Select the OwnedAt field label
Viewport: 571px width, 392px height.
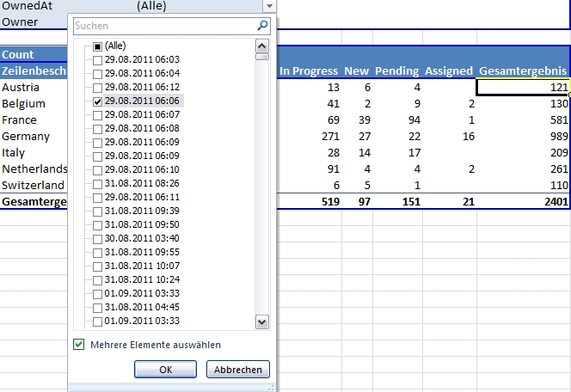point(27,6)
